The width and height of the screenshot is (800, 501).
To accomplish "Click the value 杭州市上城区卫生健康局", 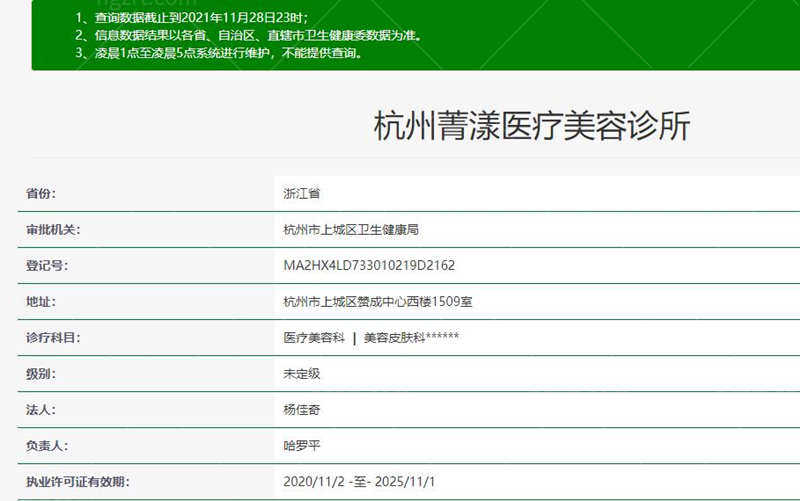I will click(x=351, y=230).
